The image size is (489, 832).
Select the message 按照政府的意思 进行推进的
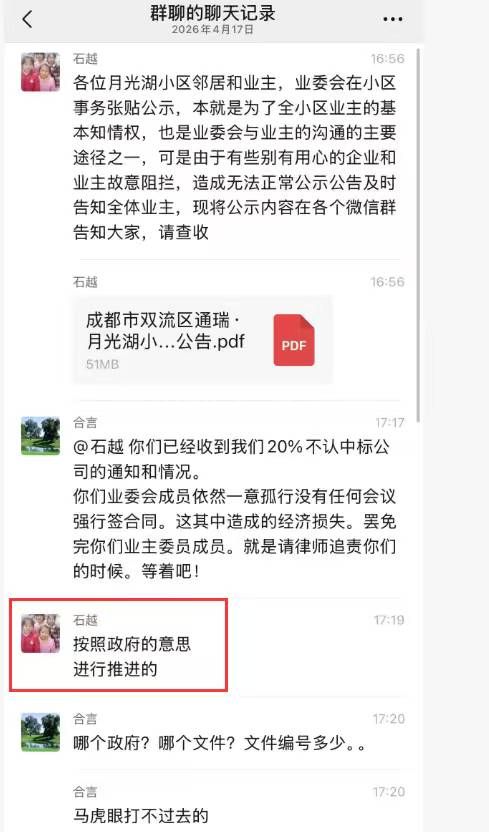[x=132, y=656]
